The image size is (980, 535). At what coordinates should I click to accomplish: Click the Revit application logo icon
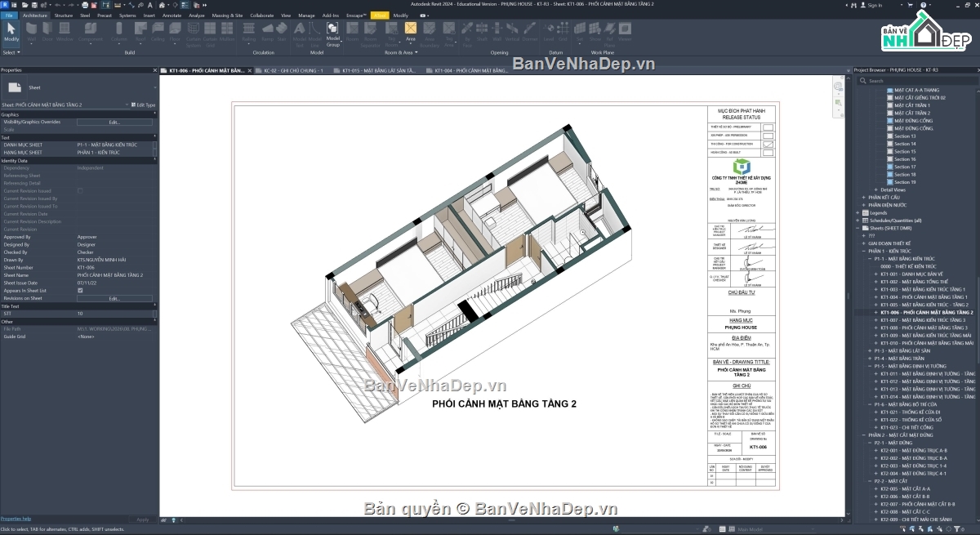coord(5,4)
